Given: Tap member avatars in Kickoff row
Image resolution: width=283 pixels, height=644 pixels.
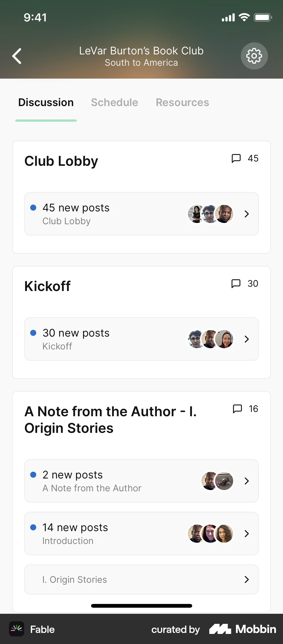Looking at the screenshot, I should [x=211, y=339].
